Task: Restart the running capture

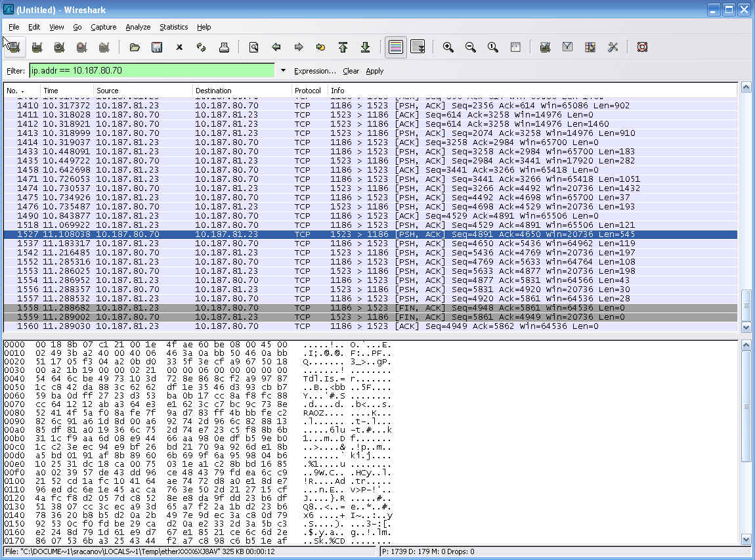Action: 104,47
